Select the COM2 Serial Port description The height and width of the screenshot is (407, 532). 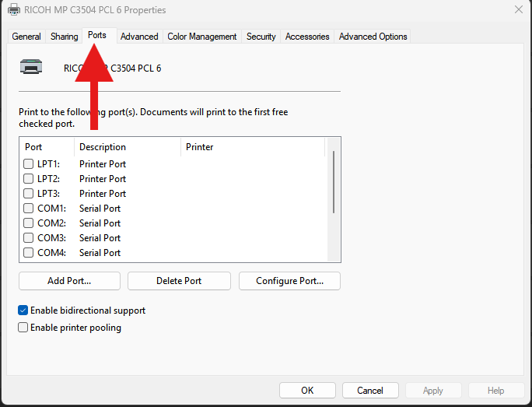coord(100,223)
